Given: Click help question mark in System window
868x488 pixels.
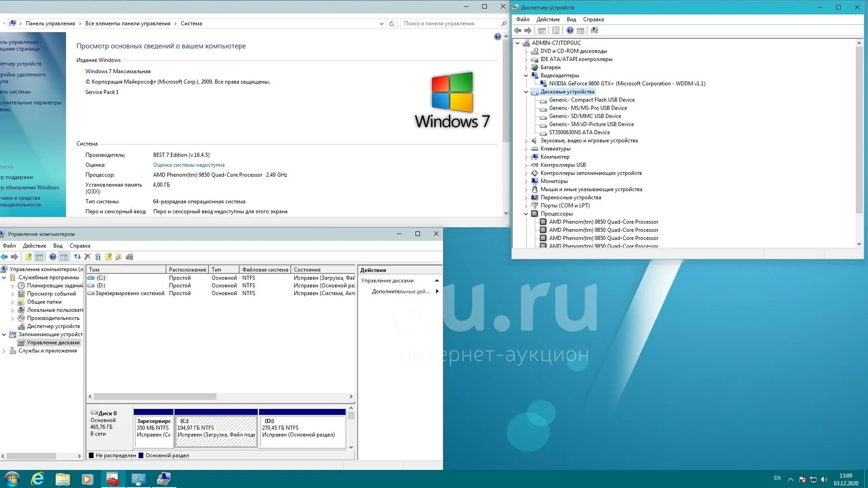Looking at the screenshot, I should [498, 37].
